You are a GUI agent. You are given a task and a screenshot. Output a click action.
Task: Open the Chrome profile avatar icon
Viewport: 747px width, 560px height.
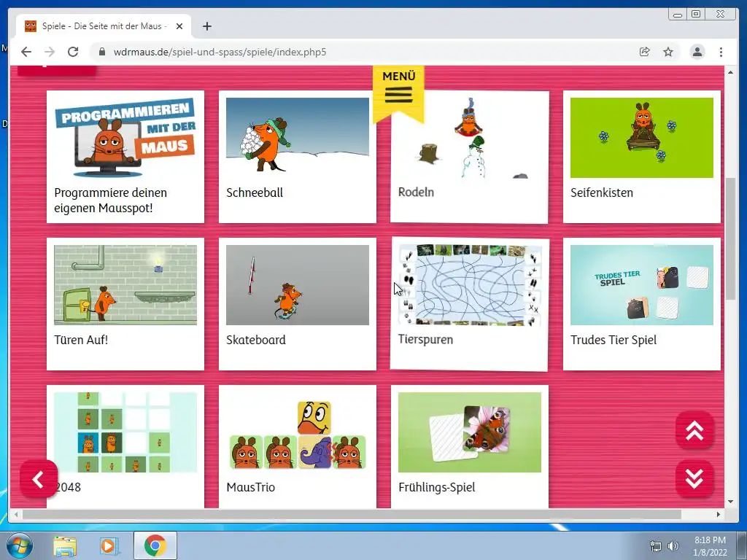[697, 52]
